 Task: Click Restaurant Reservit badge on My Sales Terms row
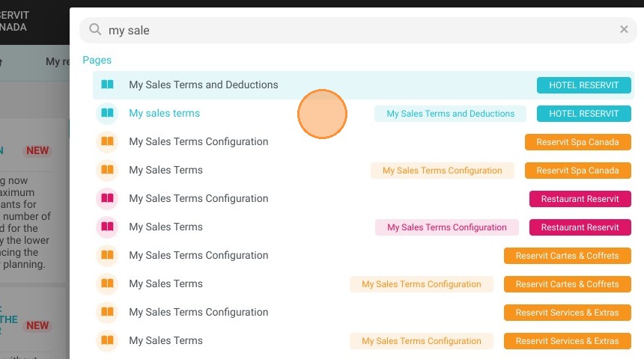tap(580, 227)
